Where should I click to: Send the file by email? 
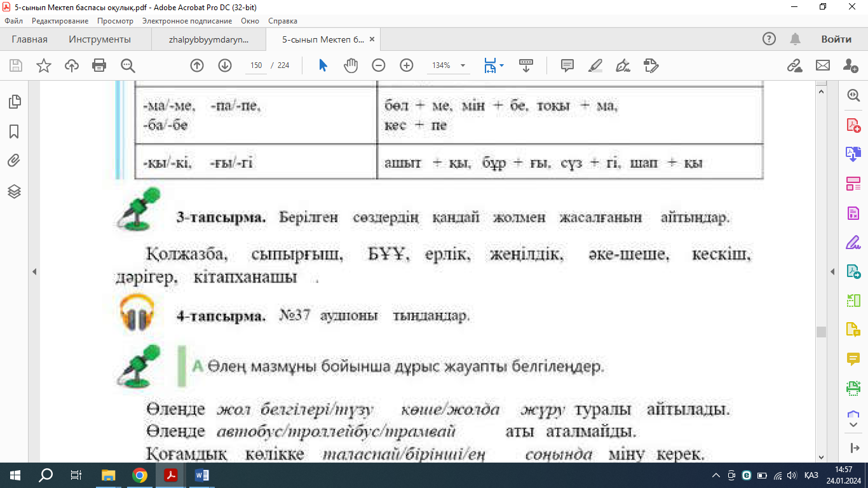pyautogui.click(x=823, y=65)
